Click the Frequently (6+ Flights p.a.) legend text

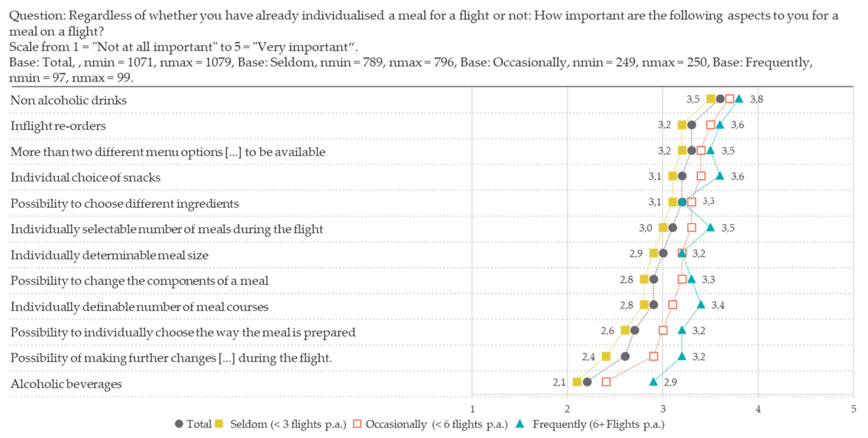click(x=598, y=424)
